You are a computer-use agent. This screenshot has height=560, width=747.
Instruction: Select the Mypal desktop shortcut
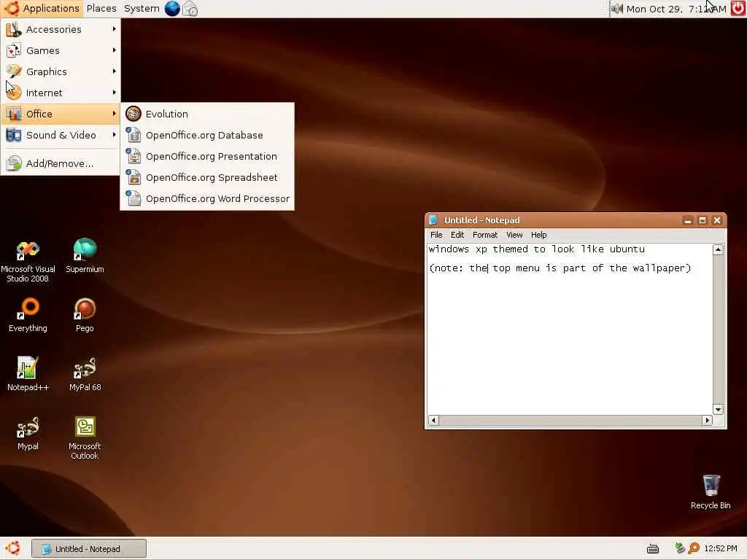point(28,433)
